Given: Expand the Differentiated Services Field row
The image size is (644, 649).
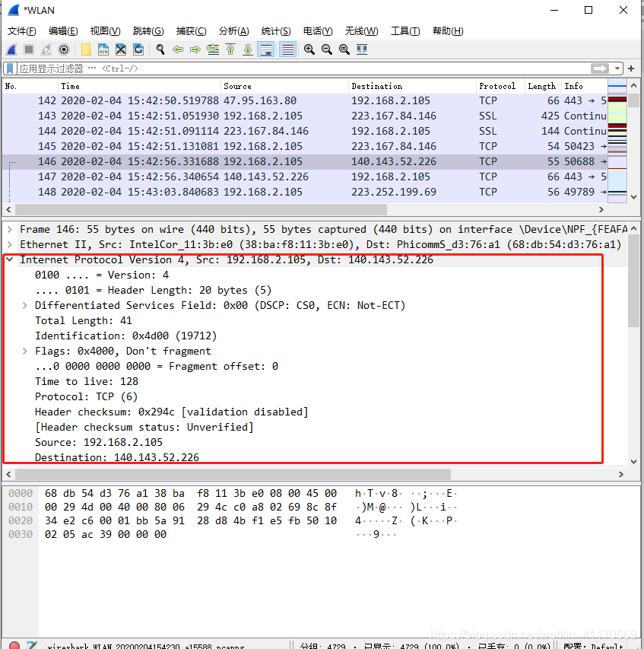Looking at the screenshot, I should pyautogui.click(x=25, y=305).
